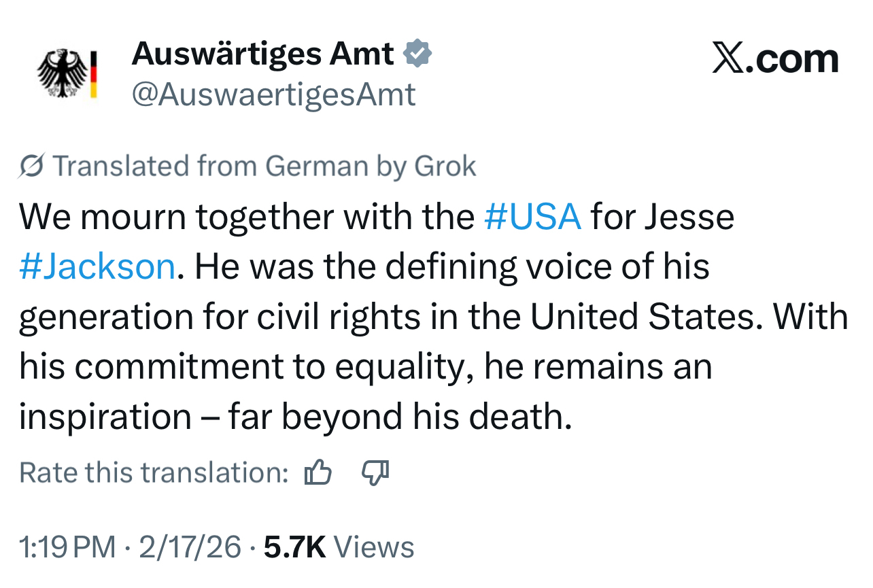Click the verified badge checkmark
The height and width of the screenshot is (588, 873).
coord(417,54)
